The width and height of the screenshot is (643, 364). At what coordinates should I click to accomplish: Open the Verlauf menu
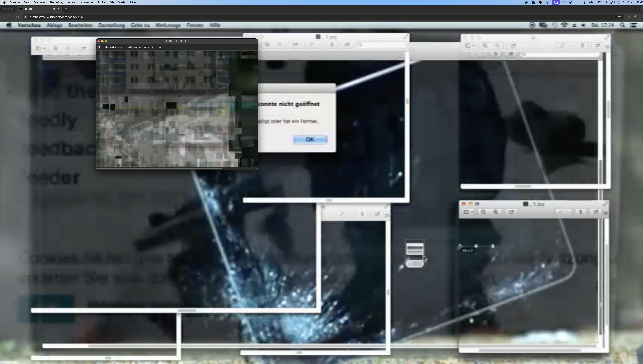[71, 2]
